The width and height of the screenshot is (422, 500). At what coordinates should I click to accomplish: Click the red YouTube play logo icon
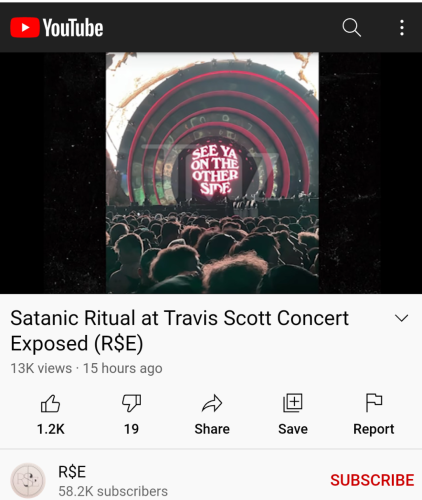pyautogui.click(x=25, y=27)
